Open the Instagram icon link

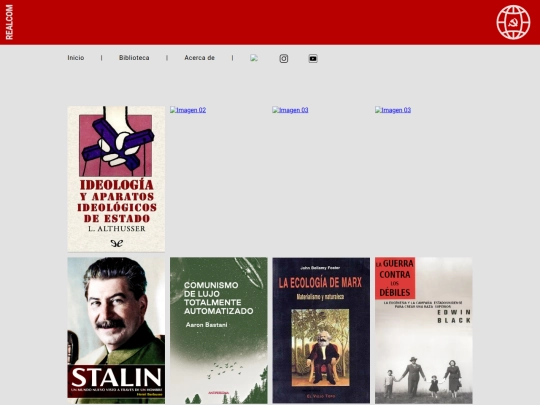click(x=283, y=59)
